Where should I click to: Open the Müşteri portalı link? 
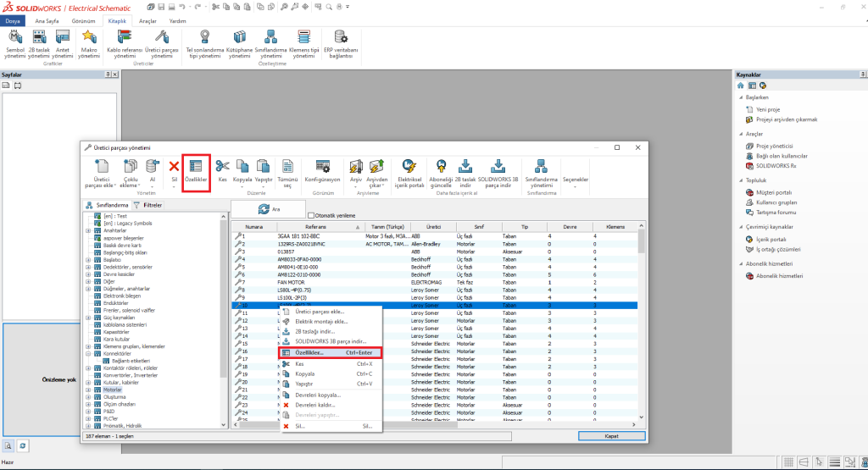coord(774,192)
